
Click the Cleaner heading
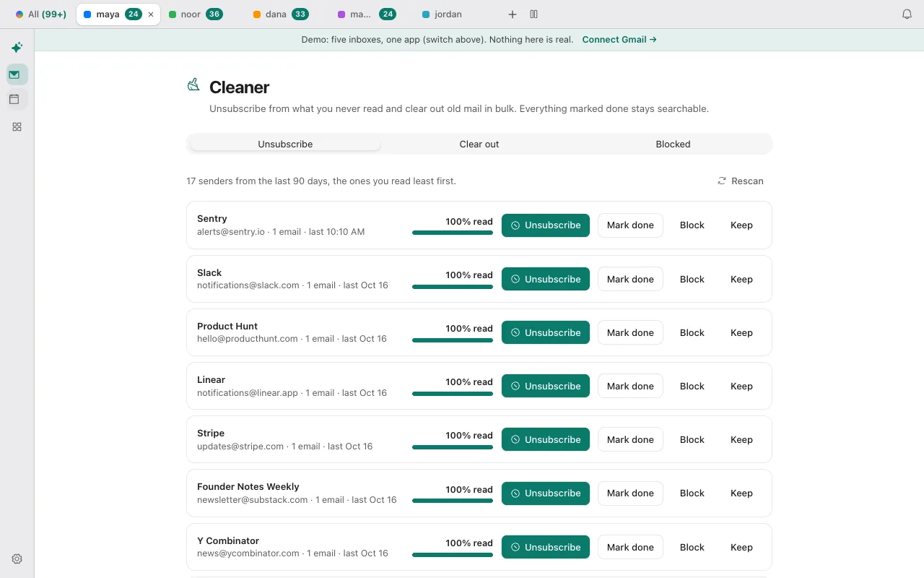(239, 87)
